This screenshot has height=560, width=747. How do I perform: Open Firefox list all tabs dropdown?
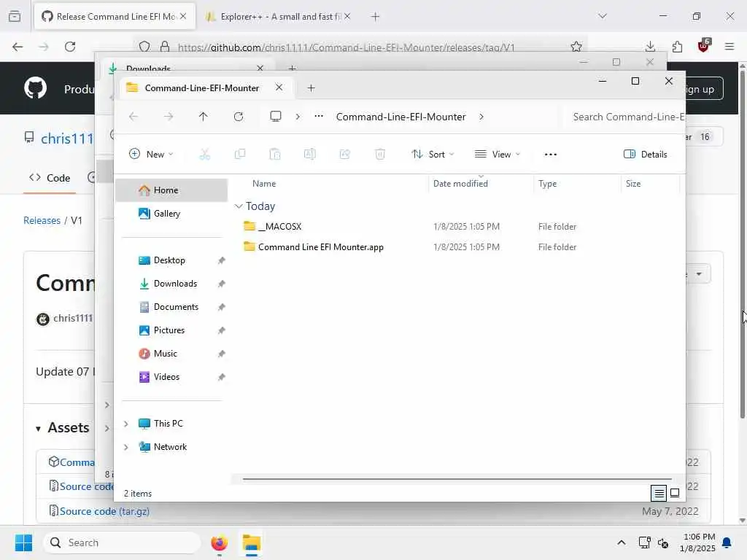click(x=603, y=16)
